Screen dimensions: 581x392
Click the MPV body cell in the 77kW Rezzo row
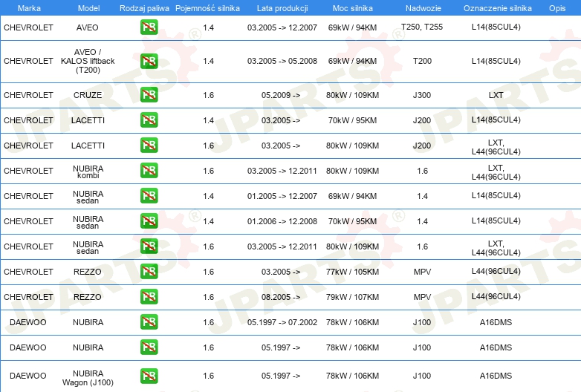(x=422, y=272)
